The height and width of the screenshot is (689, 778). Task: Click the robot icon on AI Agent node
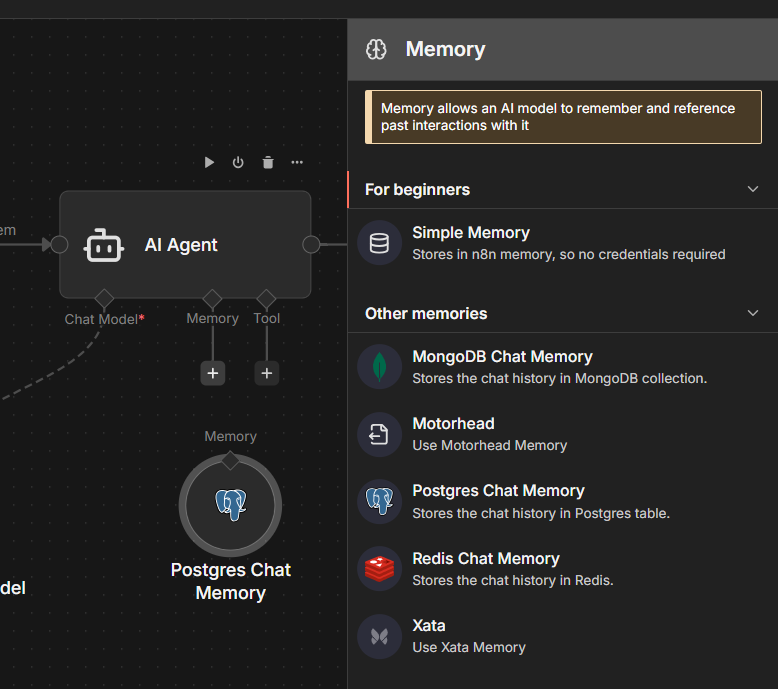click(104, 245)
